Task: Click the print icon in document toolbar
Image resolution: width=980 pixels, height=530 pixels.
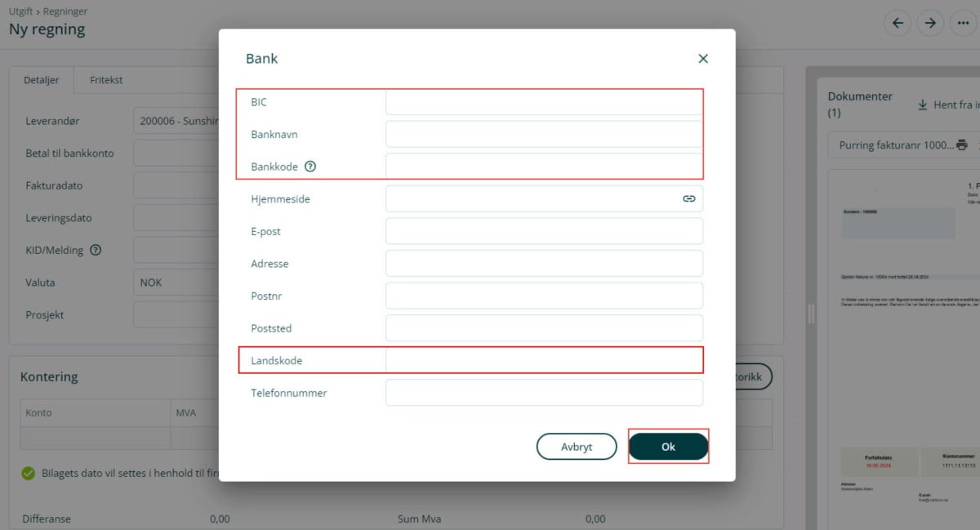Action: click(962, 145)
